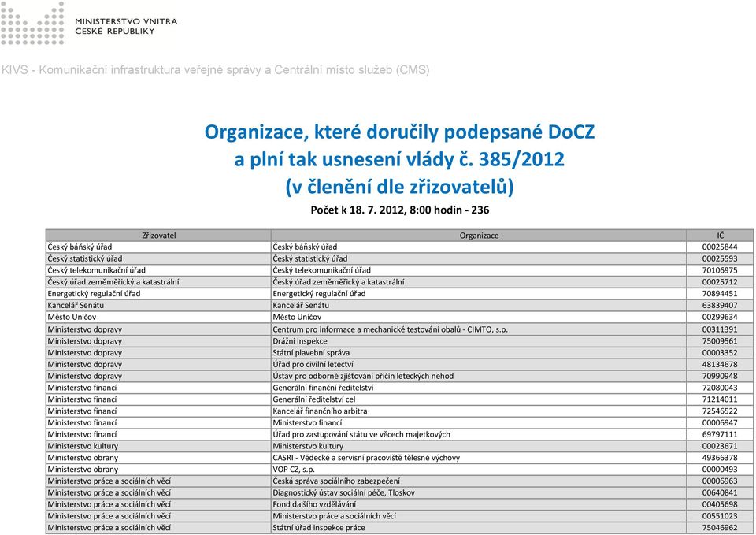Click "Energetický regulační úřad" in the Zřizovatel column
The height and width of the screenshot is (535, 756).
point(94,293)
